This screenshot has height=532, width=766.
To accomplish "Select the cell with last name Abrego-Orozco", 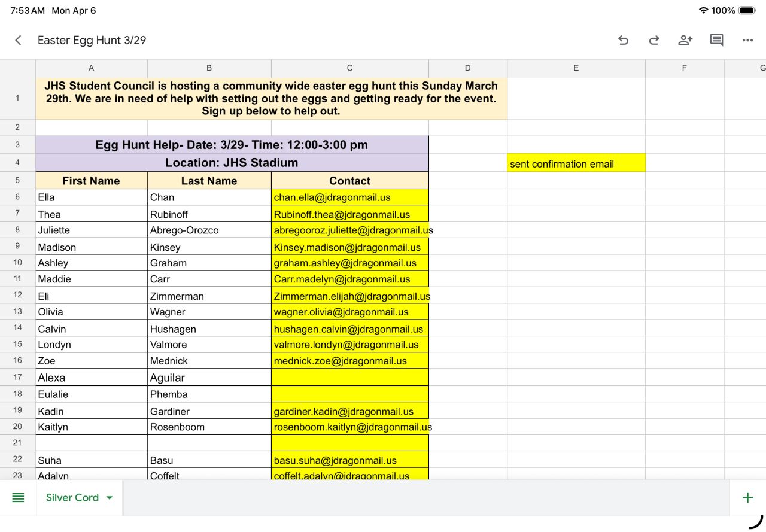I will coord(209,230).
